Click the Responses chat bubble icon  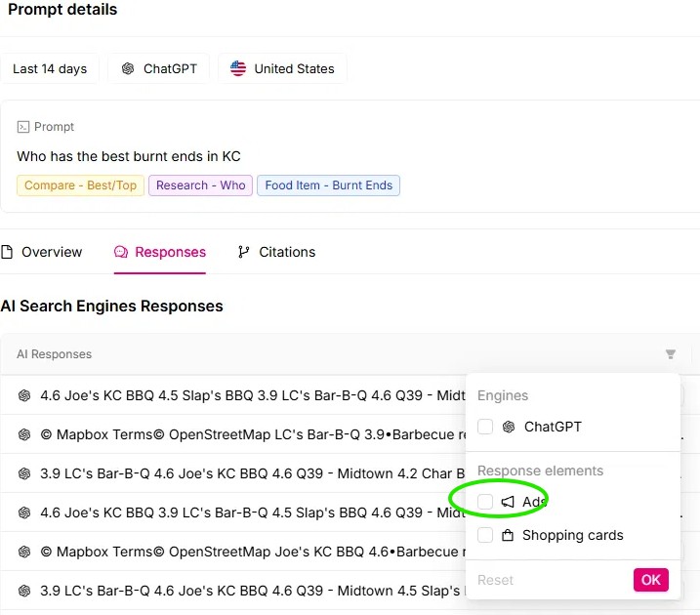click(x=120, y=252)
